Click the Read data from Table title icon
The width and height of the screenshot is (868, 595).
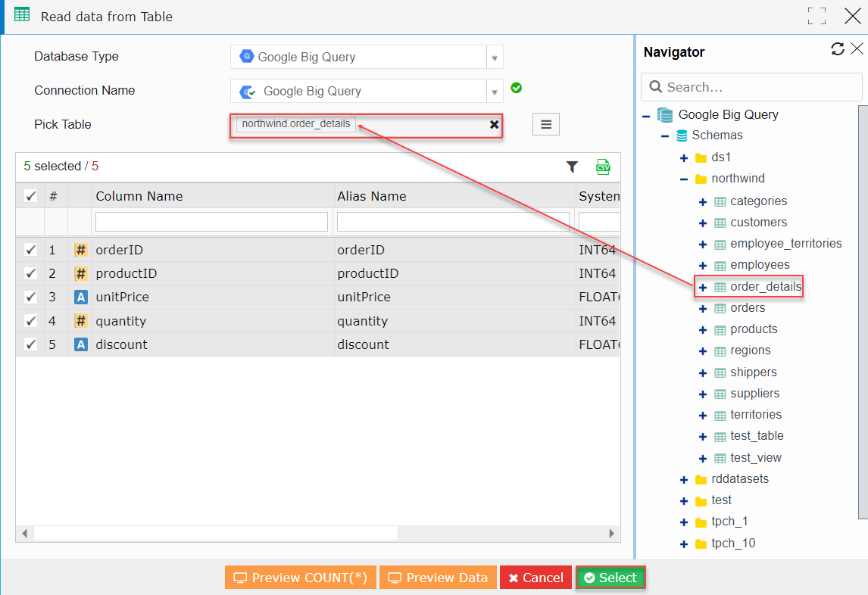[x=22, y=14]
